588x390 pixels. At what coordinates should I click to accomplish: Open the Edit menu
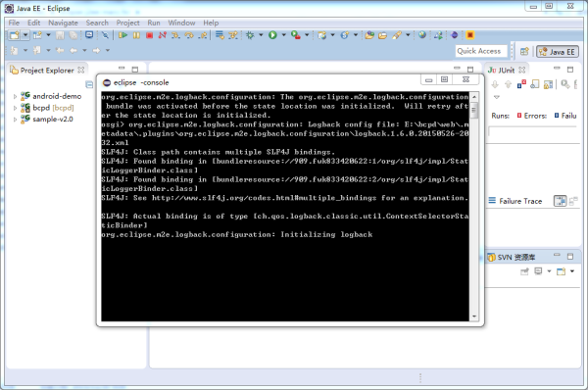tap(33, 23)
